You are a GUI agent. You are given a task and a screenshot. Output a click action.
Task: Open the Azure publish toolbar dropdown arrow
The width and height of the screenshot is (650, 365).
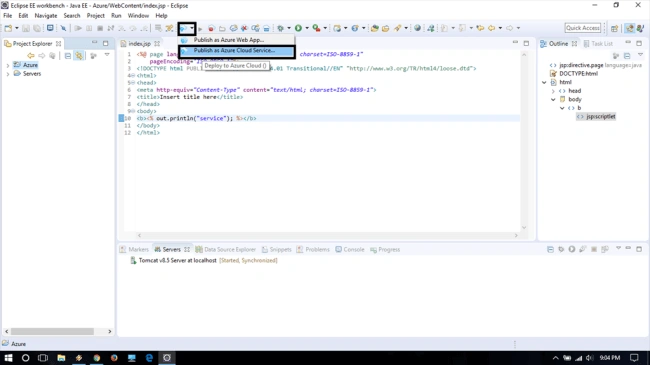[x=192, y=28]
